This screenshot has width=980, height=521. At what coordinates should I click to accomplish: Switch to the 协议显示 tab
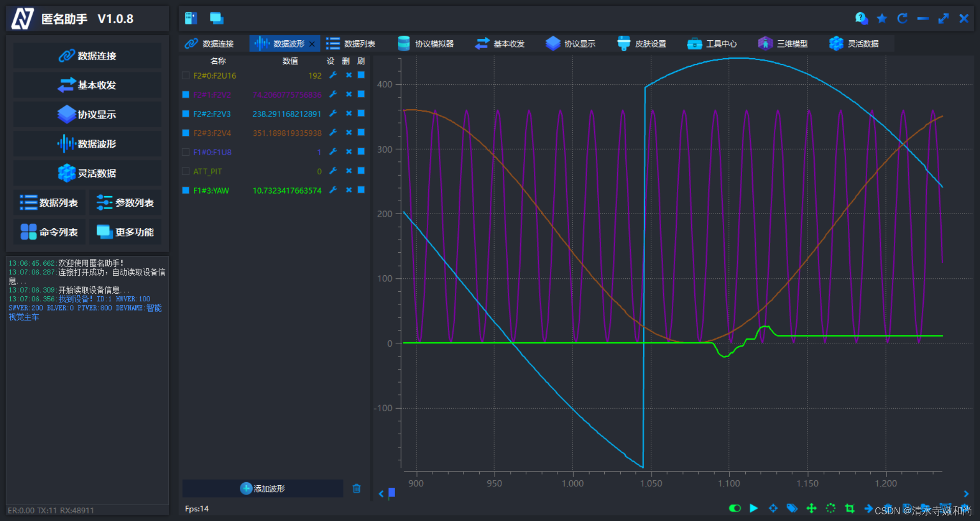click(571, 43)
